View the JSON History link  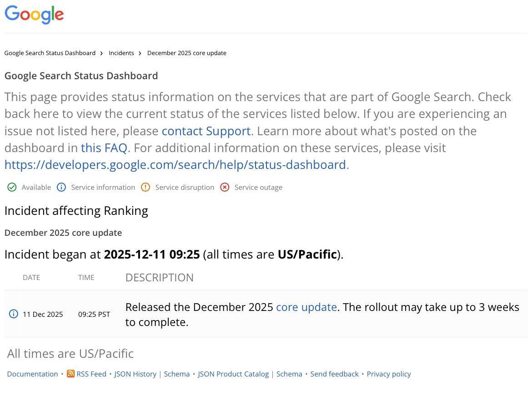[x=135, y=374]
